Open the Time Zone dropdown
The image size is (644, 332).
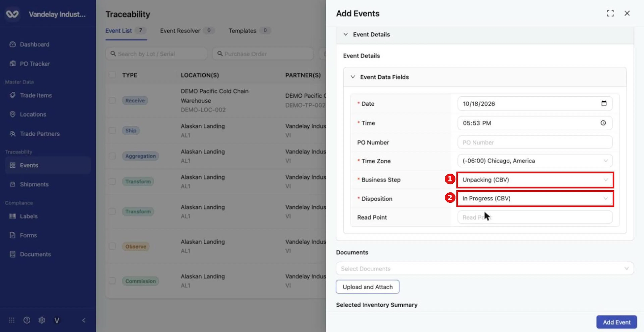tap(535, 161)
